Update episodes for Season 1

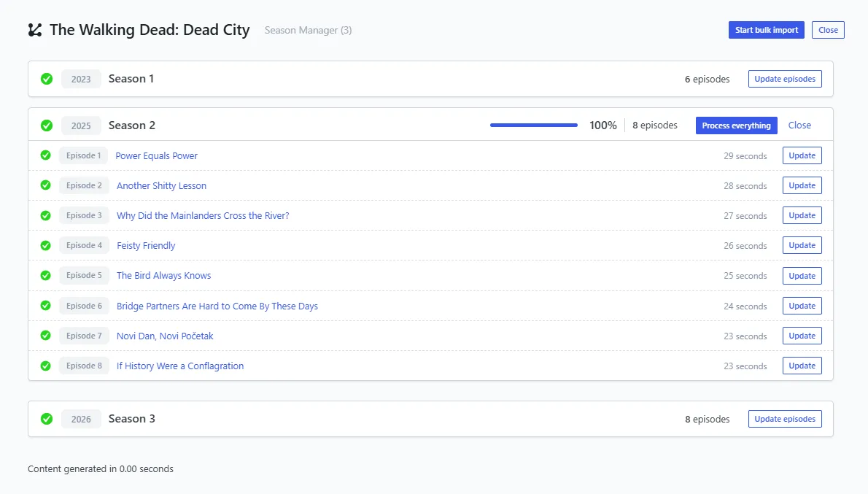pyautogui.click(x=785, y=79)
